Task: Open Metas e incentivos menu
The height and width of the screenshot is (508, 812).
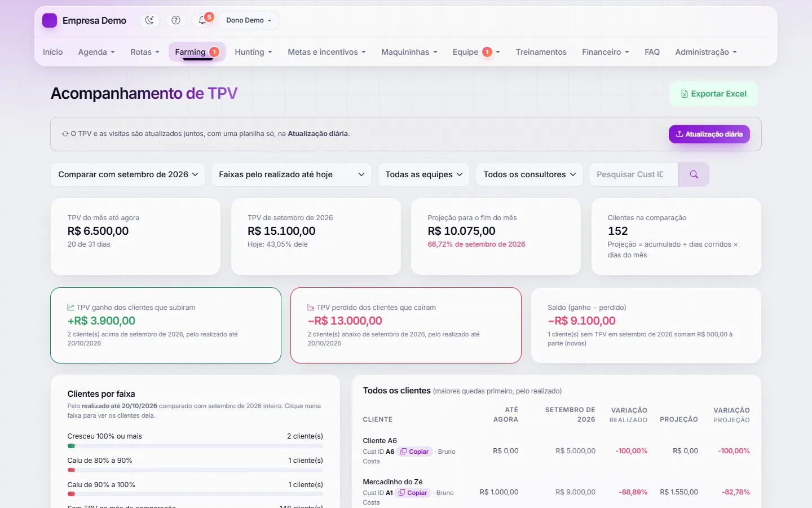Action: (x=326, y=52)
